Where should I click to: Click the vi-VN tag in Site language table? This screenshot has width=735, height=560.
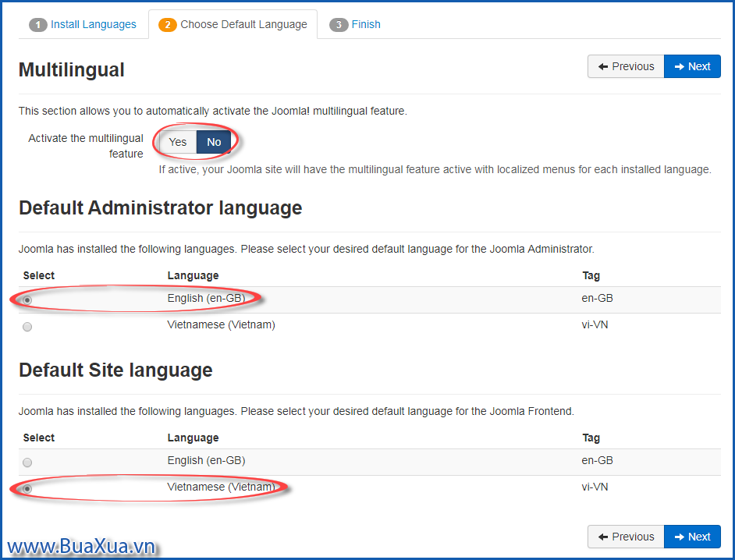click(x=595, y=487)
